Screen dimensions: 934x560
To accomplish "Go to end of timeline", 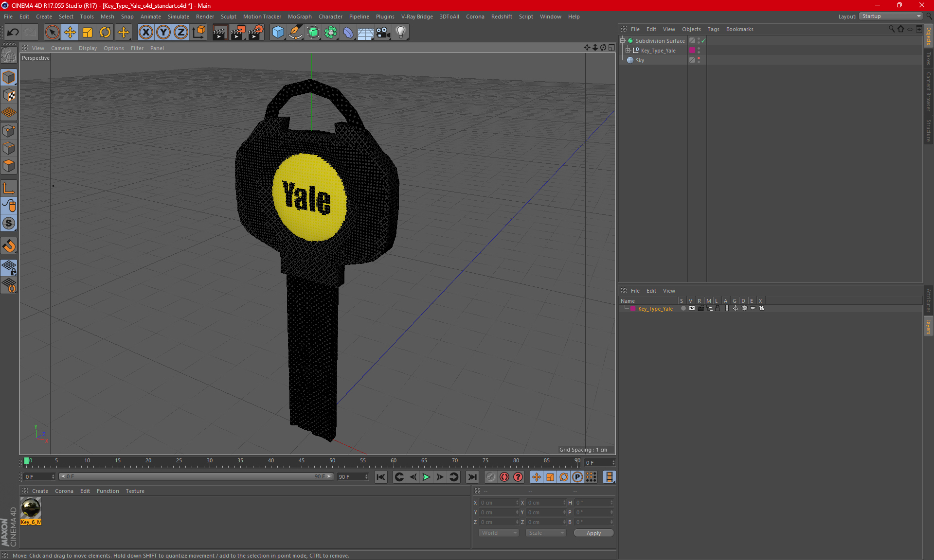I will (x=472, y=477).
